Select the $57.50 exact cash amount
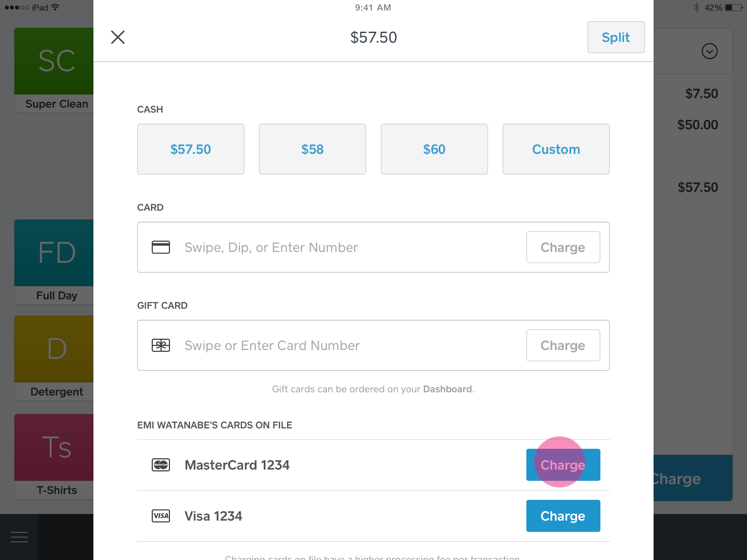 (190, 149)
